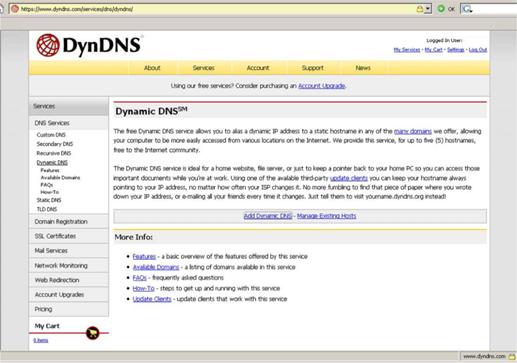Open Static DNS in the sidebar

pyautogui.click(x=49, y=200)
